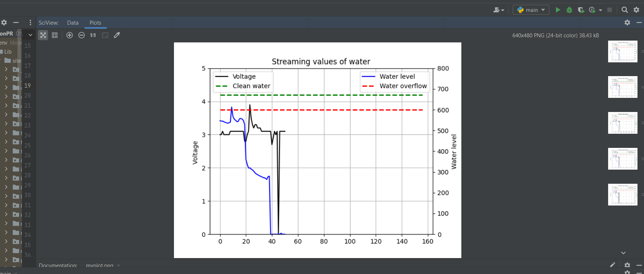644x274 pixels.
Task: Toggle the grid overlay on the plot
Action: [x=55, y=35]
